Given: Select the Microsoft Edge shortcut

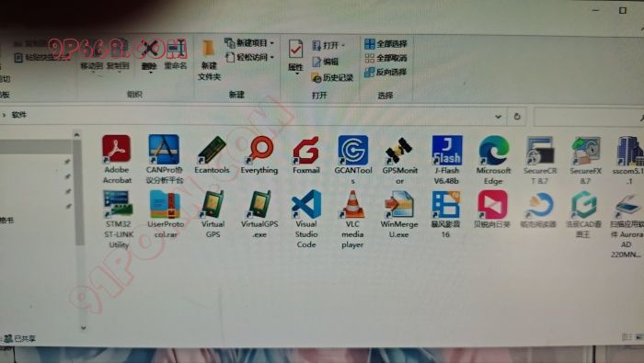Looking at the screenshot, I should pos(493,160).
